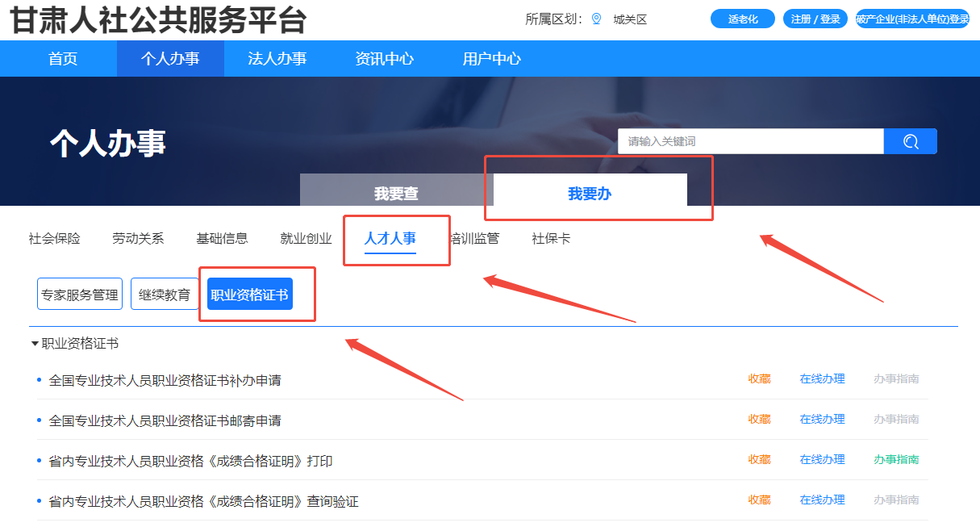The width and height of the screenshot is (980, 531).
Task: Click the 城关区 district text
Action: (630, 19)
